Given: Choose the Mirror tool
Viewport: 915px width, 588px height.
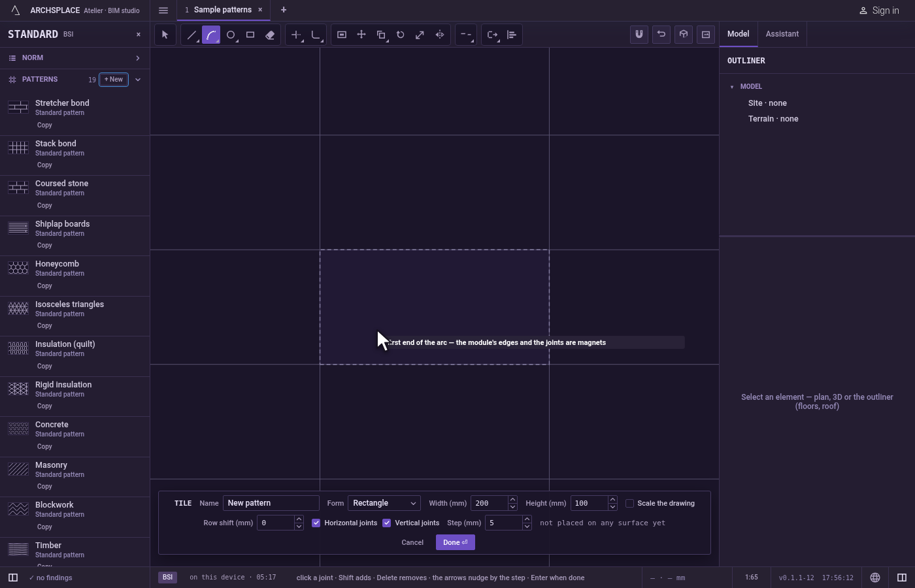Looking at the screenshot, I should point(440,35).
